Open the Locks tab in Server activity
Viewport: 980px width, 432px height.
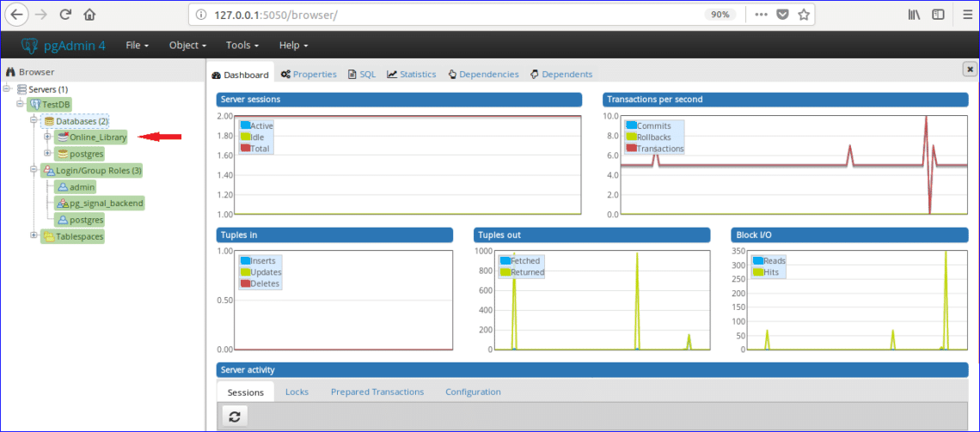(x=297, y=392)
